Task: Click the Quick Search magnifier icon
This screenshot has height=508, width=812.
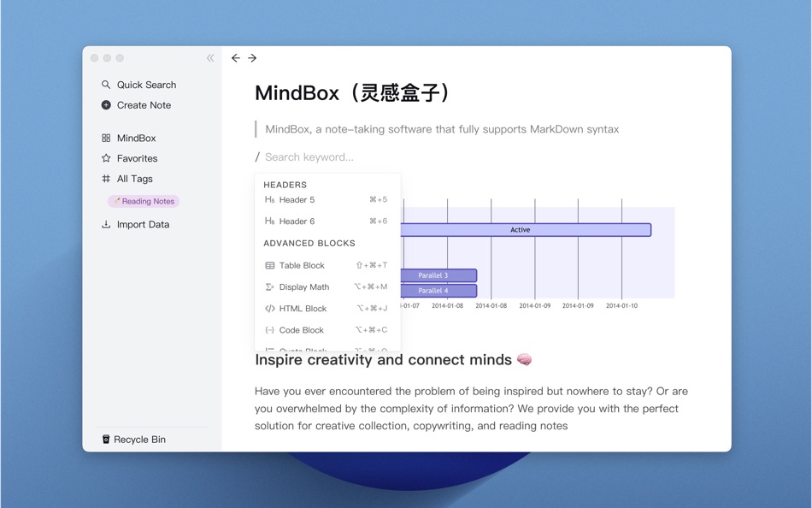Action: pyautogui.click(x=106, y=85)
